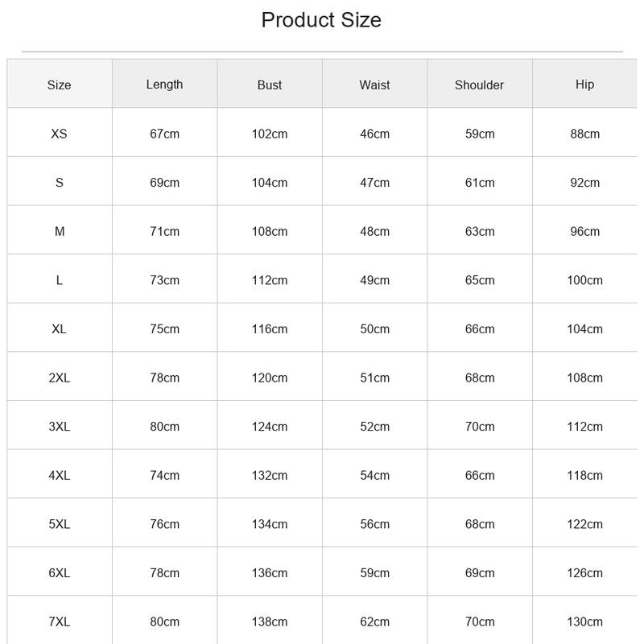Viewport: 644px width, 644px height.
Task: Click the Bust column header
Action: pos(270,85)
